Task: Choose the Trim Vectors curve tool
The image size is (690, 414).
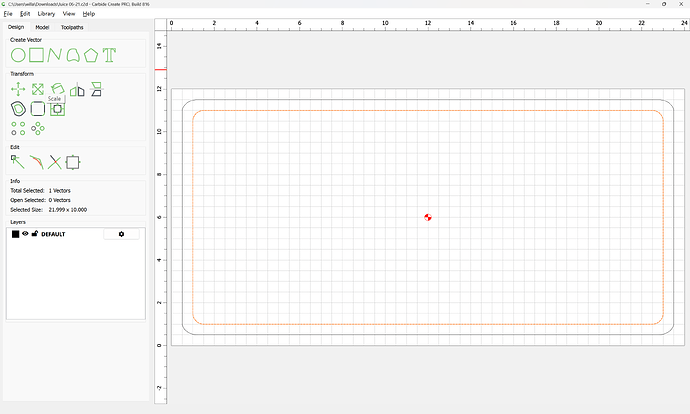Action: pyautogui.click(x=37, y=162)
